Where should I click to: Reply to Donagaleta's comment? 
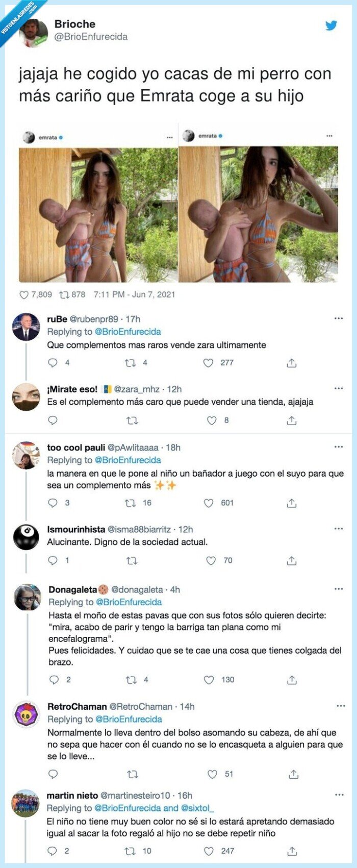54,680
